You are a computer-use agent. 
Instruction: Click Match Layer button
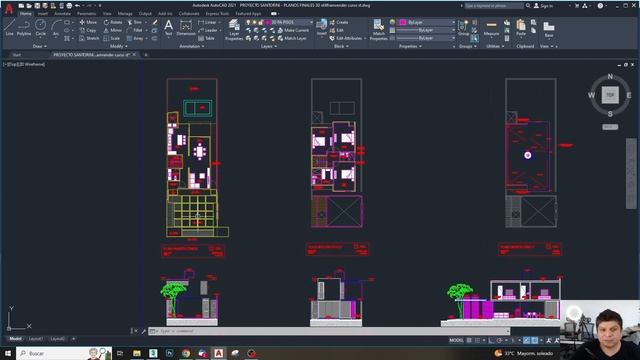(x=292, y=38)
